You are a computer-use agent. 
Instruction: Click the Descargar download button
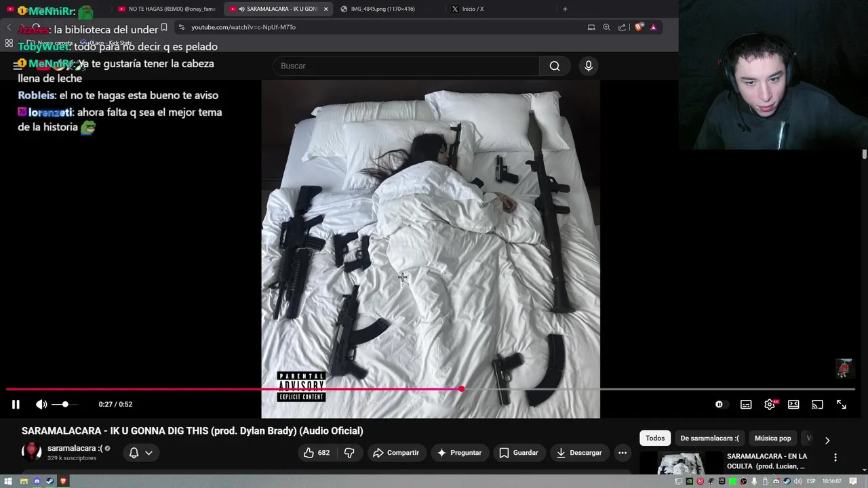(579, 453)
